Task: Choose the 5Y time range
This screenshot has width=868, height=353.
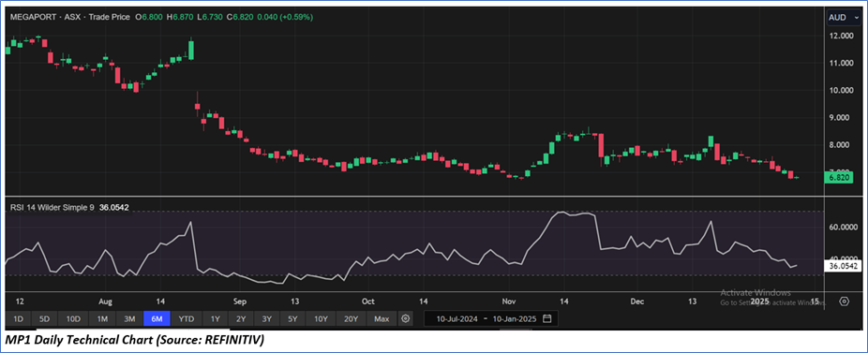Action: click(x=292, y=318)
